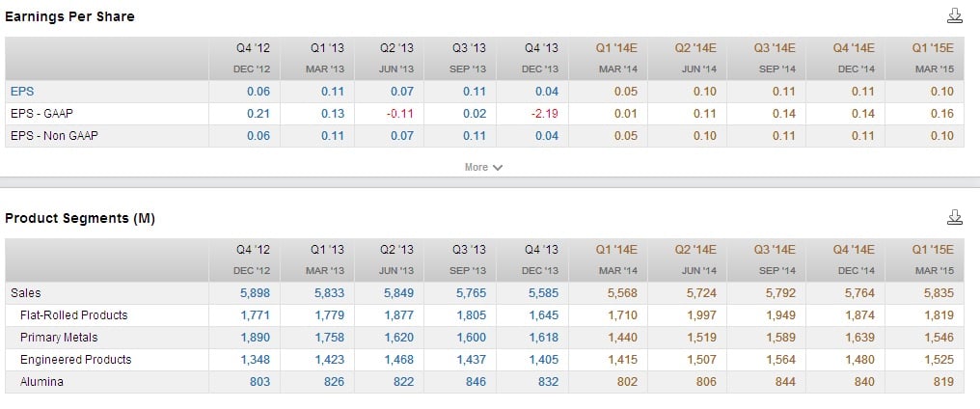Download the Earnings Per Share table

click(955, 15)
